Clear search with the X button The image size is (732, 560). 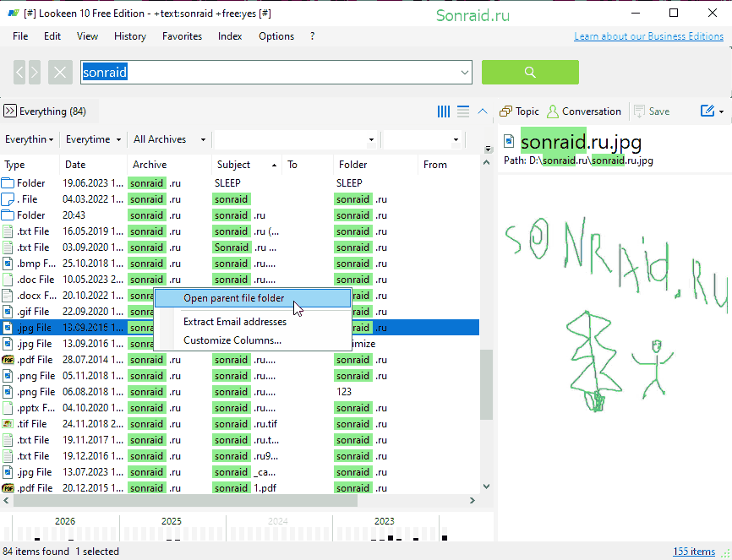(x=60, y=72)
